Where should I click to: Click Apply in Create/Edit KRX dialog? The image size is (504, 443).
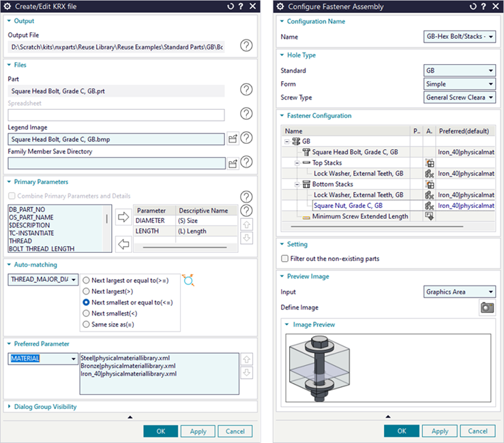click(198, 431)
